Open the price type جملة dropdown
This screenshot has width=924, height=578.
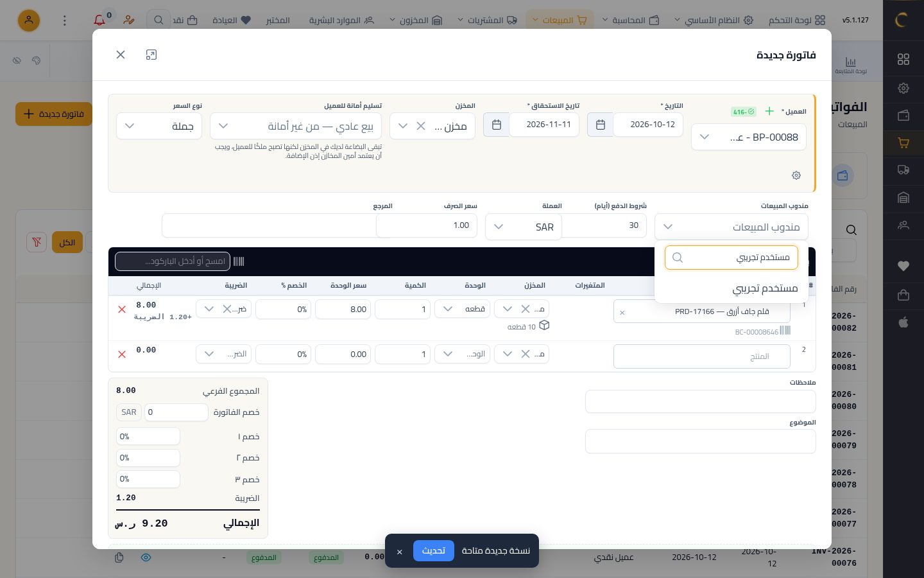(159, 126)
